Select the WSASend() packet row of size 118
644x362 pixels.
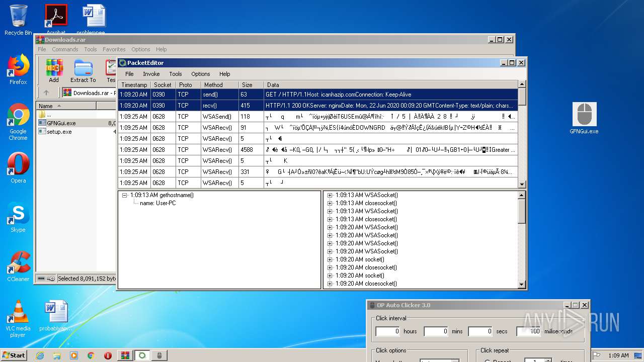[x=318, y=117]
